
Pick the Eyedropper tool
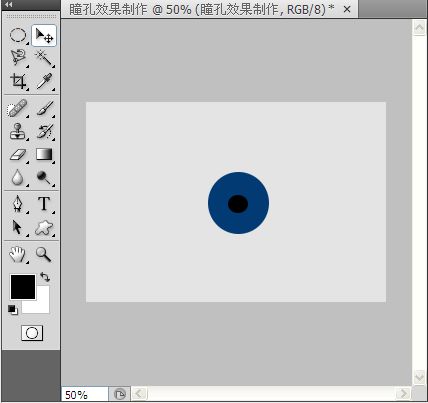(x=44, y=81)
